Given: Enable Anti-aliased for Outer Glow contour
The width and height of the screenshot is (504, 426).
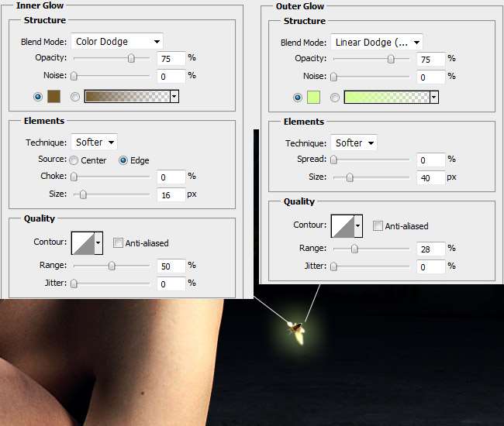Looking at the screenshot, I should pyautogui.click(x=378, y=226).
